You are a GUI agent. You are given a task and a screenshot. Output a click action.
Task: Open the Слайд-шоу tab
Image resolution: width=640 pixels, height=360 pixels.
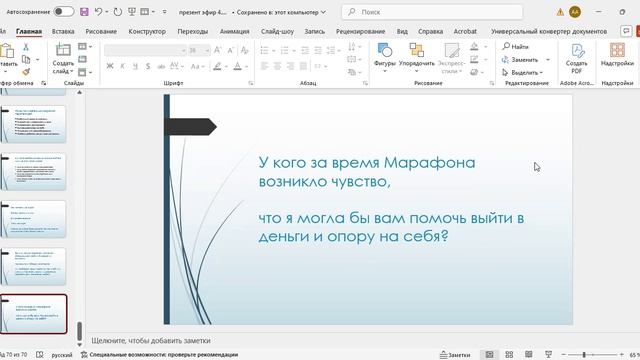click(277, 31)
